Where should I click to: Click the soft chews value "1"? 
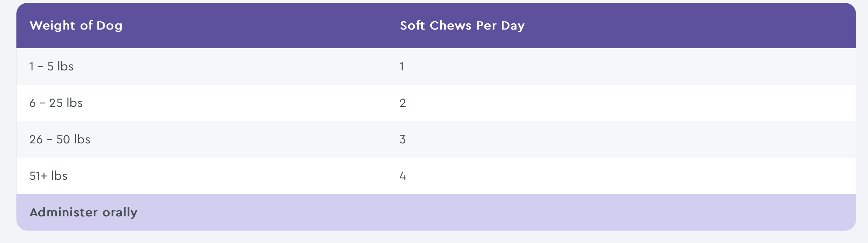coord(402,66)
